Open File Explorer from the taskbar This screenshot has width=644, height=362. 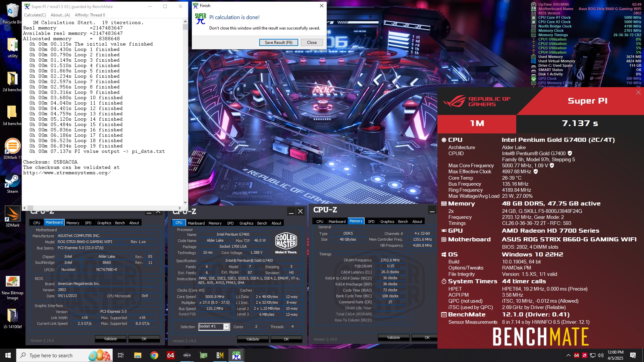tap(138, 355)
